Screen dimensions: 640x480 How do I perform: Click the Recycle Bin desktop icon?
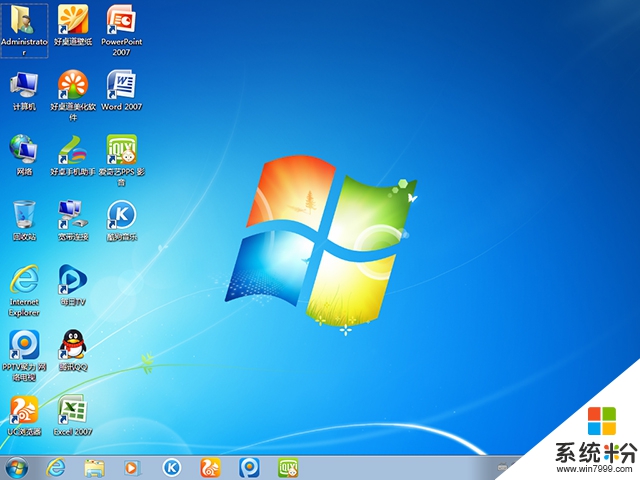pyautogui.click(x=24, y=215)
